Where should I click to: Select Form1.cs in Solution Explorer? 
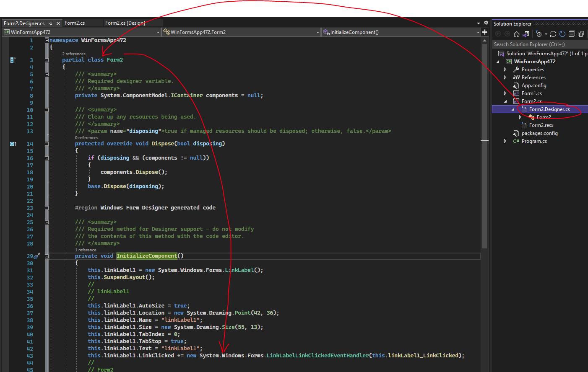(531, 93)
